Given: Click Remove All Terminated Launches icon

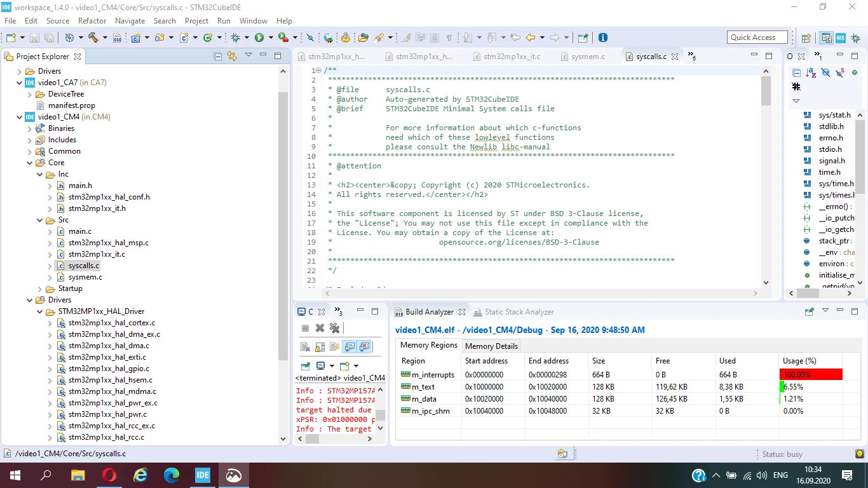Looking at the screenshot, I should [x=334, y=328].
